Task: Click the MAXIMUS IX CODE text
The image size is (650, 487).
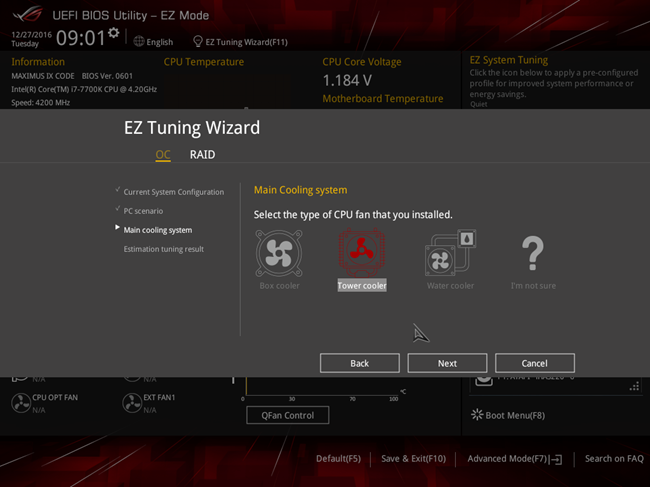Action: coord(43,76)
